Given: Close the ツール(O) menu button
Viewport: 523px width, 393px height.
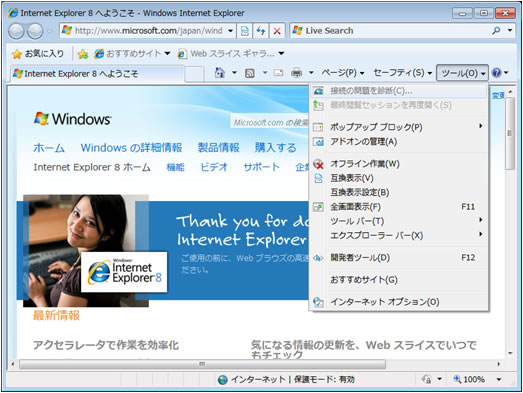Looking at the screenshot, I should (462, 73).
